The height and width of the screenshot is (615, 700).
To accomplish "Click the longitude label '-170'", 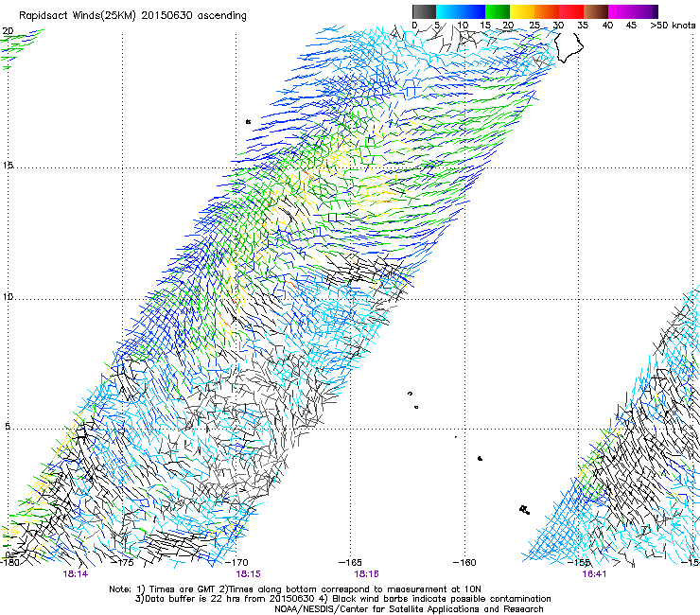I will 237,562.
